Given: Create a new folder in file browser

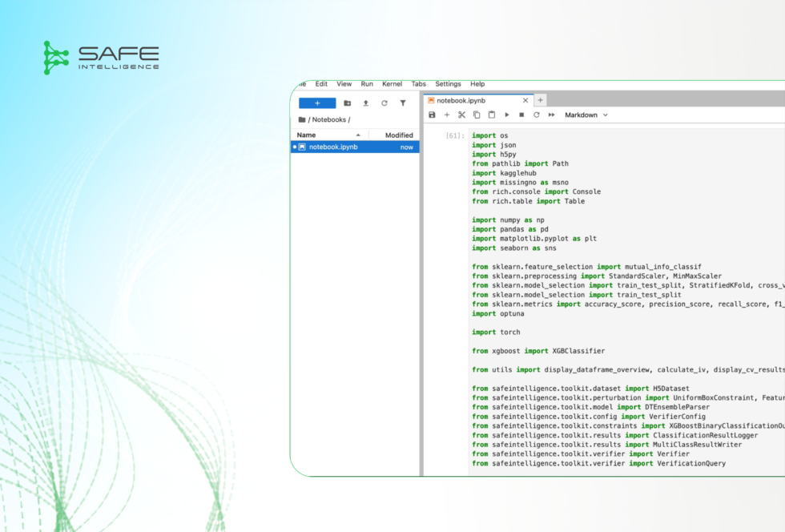Looking at the screenshot, I should (x=347, y=103).
